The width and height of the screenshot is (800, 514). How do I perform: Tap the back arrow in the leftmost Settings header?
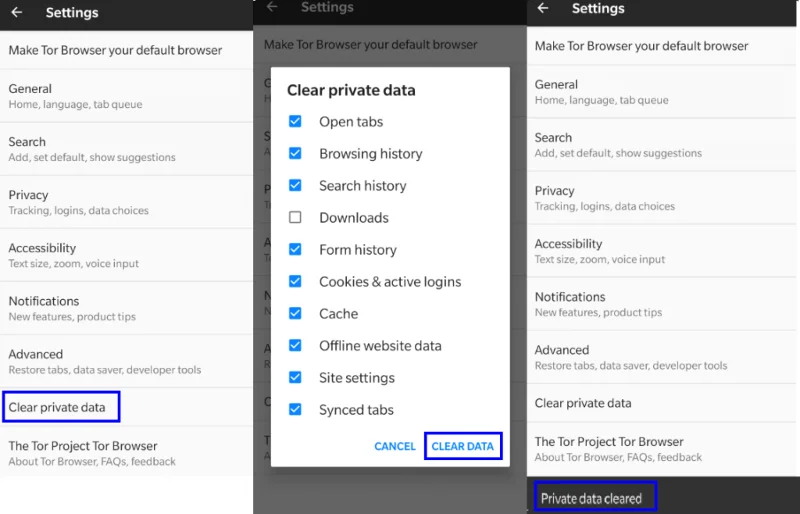pos(16,13)
